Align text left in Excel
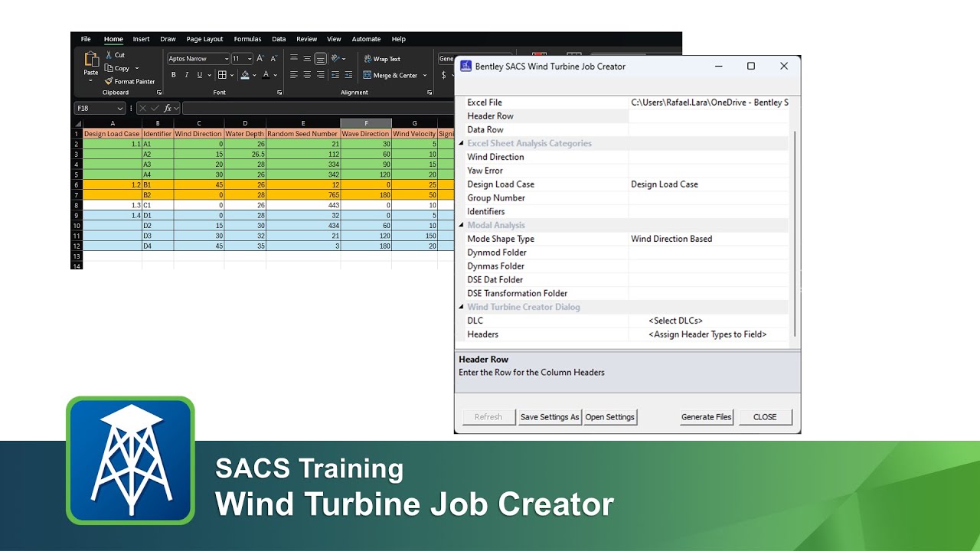980x551 pixels. [x=294, y=75]
